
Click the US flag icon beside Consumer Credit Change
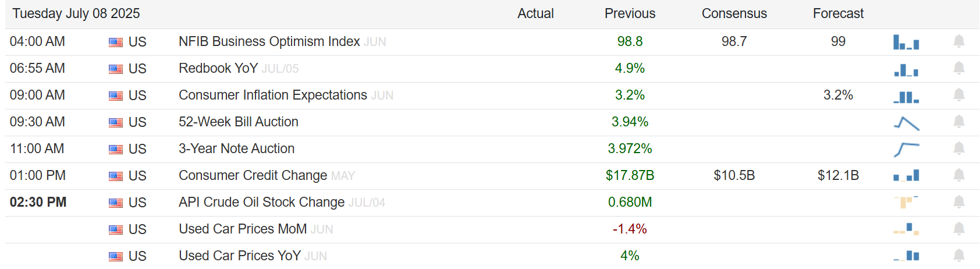coord(116,176)
